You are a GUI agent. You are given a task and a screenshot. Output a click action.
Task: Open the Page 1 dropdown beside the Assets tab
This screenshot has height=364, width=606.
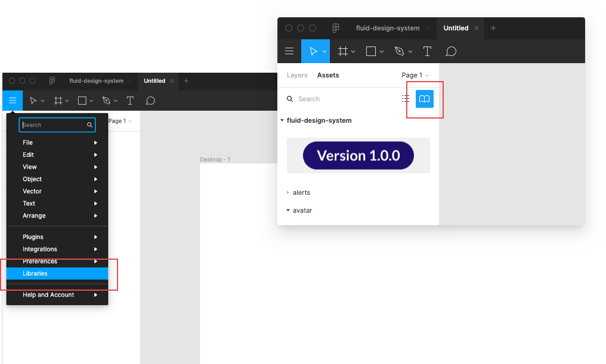tap(415, 75)
